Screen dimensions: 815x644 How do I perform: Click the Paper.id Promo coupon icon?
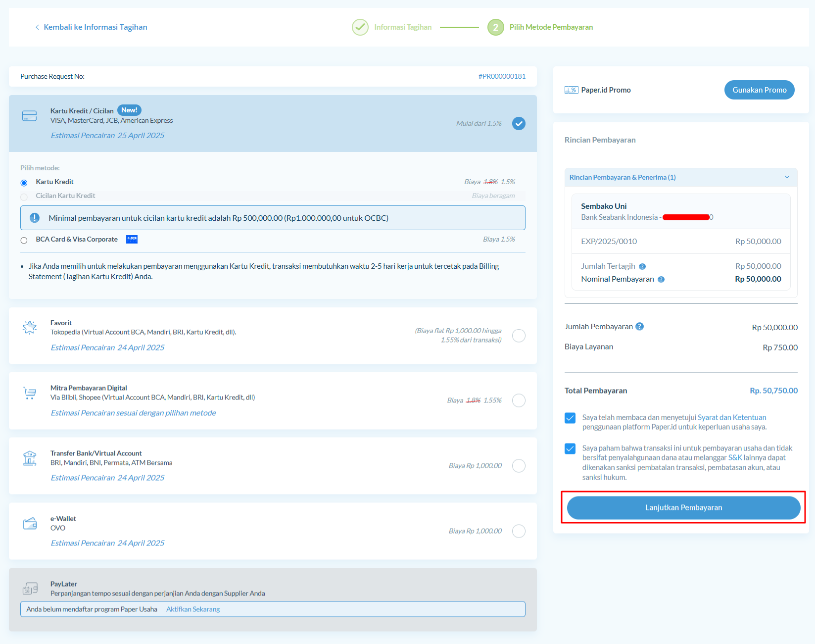[571, 90]
